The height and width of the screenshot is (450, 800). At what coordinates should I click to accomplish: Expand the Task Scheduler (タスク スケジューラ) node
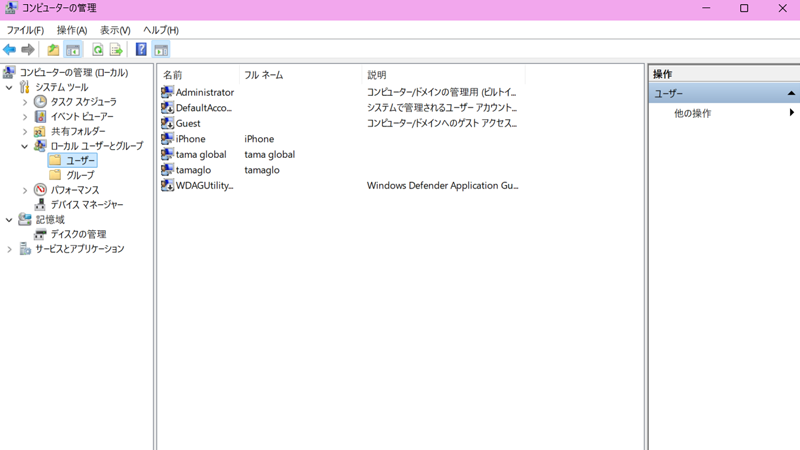25,102
